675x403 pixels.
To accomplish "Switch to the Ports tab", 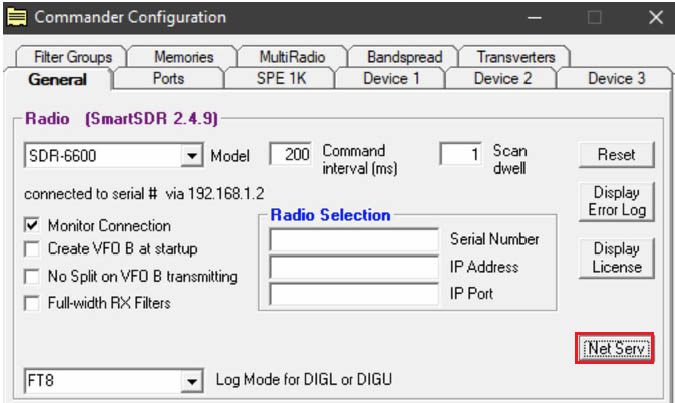I will pos(168,79).
